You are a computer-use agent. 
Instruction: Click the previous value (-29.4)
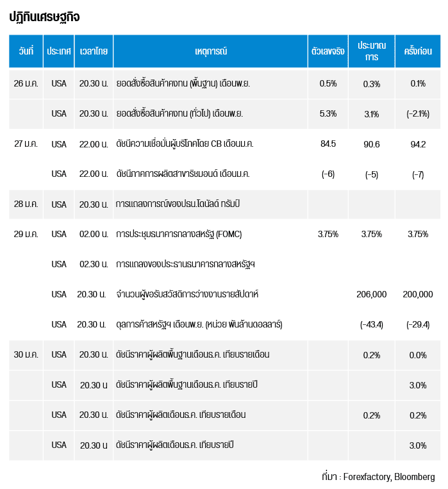pyautogui.click(x=417, y=324)
